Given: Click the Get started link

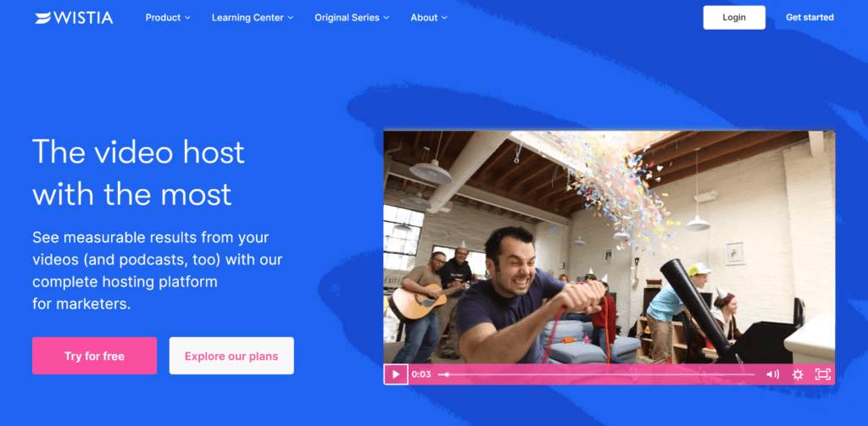Looking at the screenshot, I should pos(810,17).
